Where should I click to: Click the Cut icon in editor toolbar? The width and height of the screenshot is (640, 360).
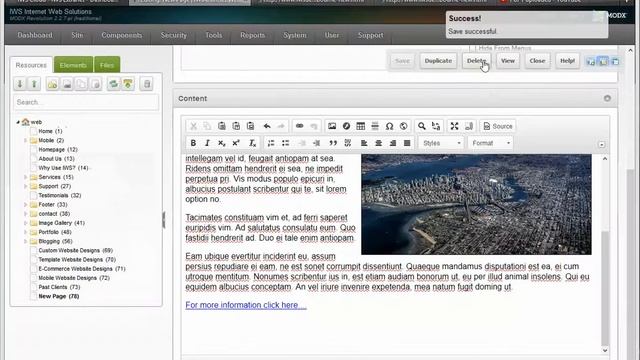193,126
